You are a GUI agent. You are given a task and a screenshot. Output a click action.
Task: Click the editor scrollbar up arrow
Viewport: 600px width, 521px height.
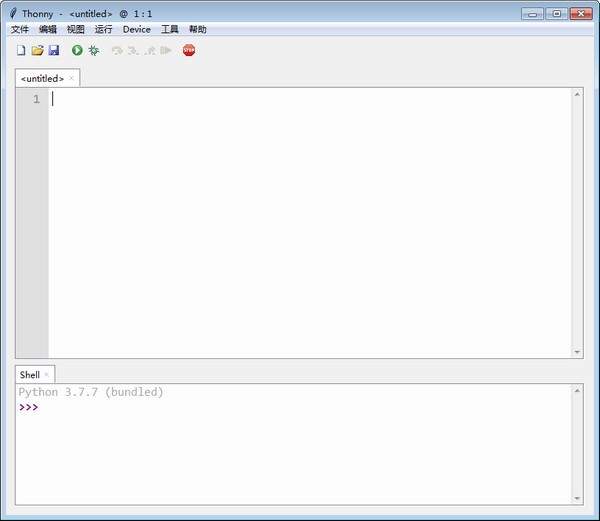point(577,94)
